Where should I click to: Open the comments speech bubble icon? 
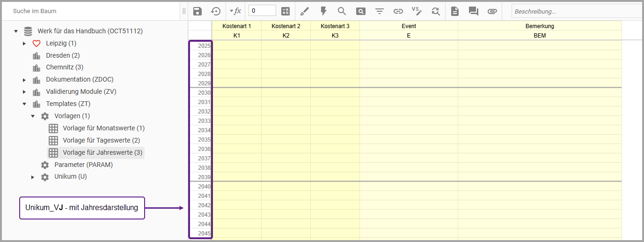click(473, 11)
